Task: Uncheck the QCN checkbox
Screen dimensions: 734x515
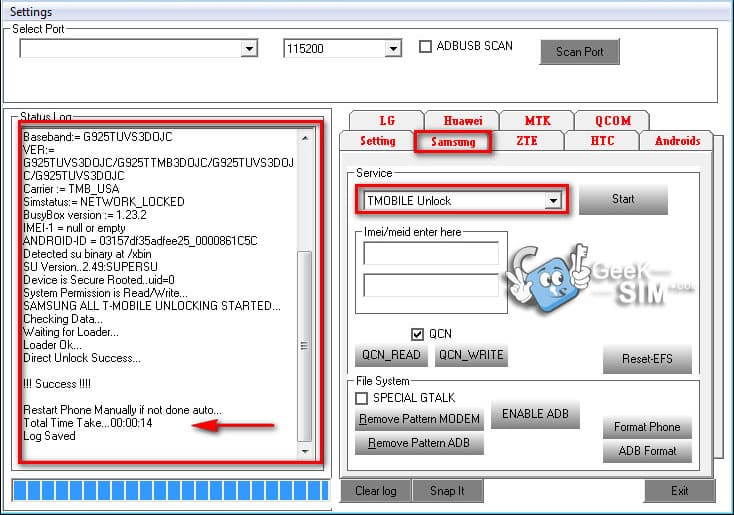Action: 418,334
